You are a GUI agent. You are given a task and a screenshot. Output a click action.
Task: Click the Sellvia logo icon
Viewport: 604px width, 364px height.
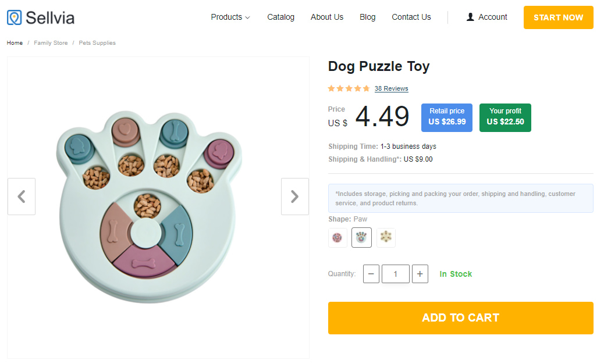(x=15, y=17)
